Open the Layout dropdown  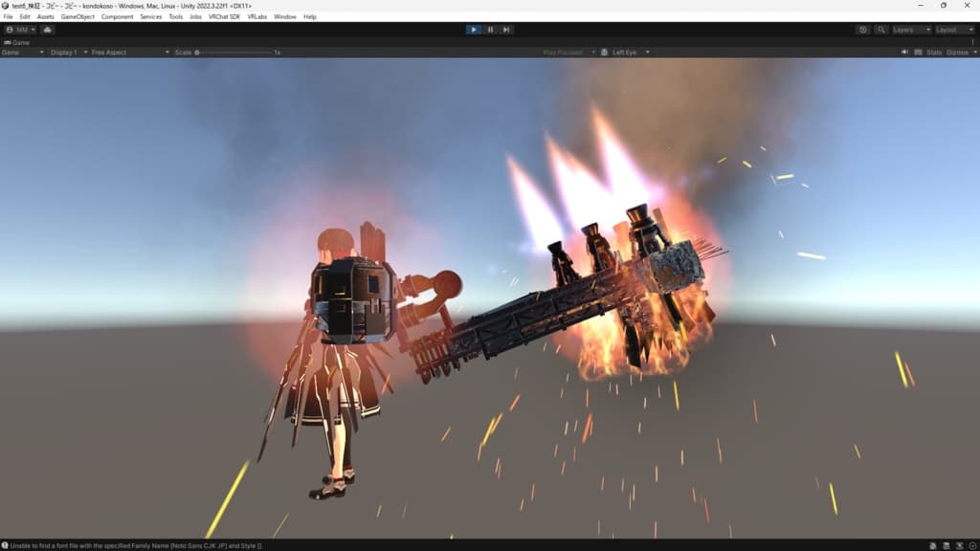(954, 30)
